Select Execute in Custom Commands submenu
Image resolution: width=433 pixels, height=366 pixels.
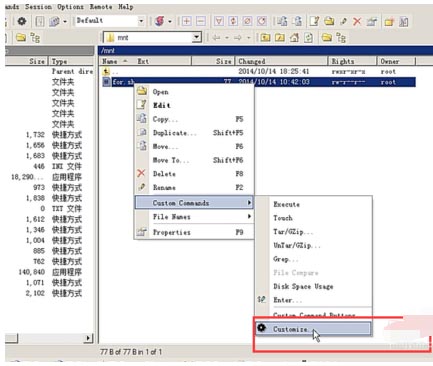pos(313,204)
